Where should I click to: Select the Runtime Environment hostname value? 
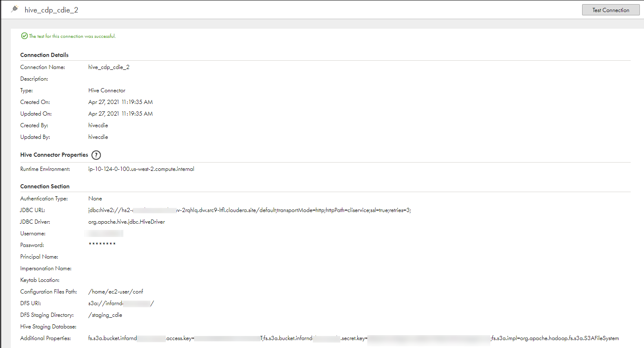pos(141,169)
